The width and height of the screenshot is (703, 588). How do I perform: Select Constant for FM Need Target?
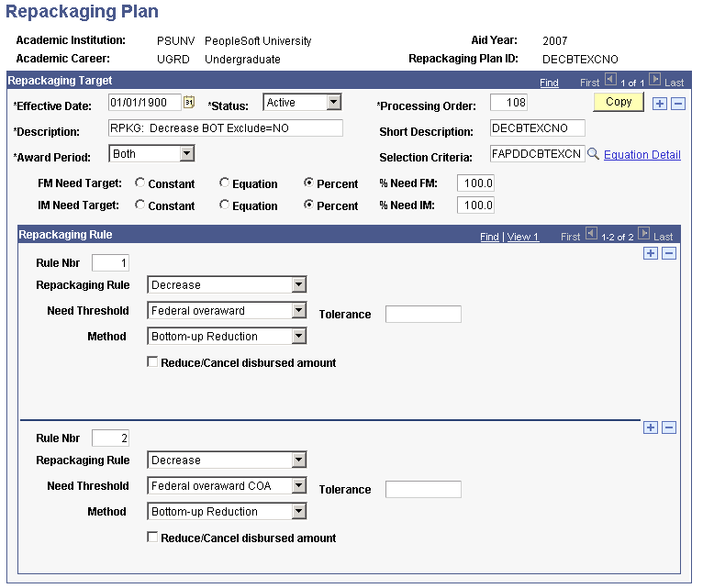click(139, 183)
